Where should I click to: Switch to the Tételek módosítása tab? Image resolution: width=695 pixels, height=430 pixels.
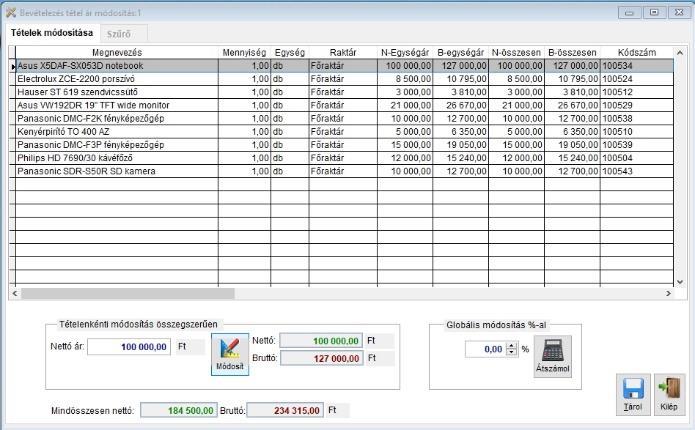(x=52, y=33)
